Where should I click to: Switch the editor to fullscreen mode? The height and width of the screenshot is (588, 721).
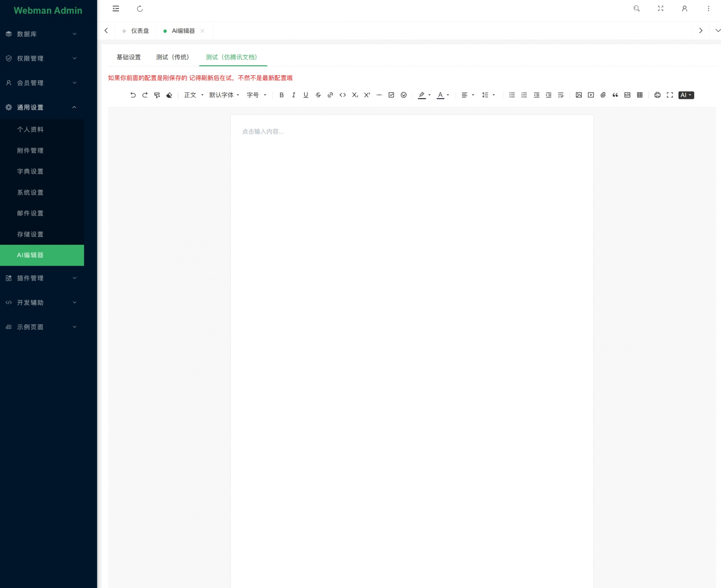click(670, 95)
